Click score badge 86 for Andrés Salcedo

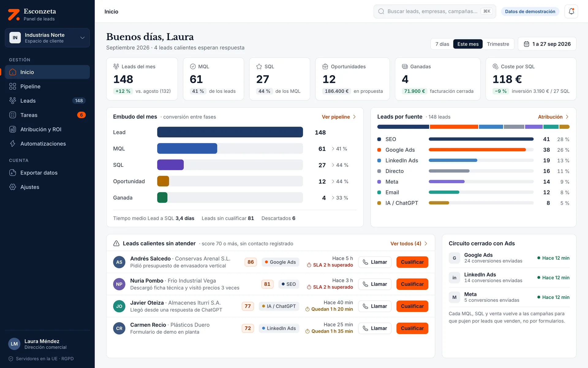251,262
